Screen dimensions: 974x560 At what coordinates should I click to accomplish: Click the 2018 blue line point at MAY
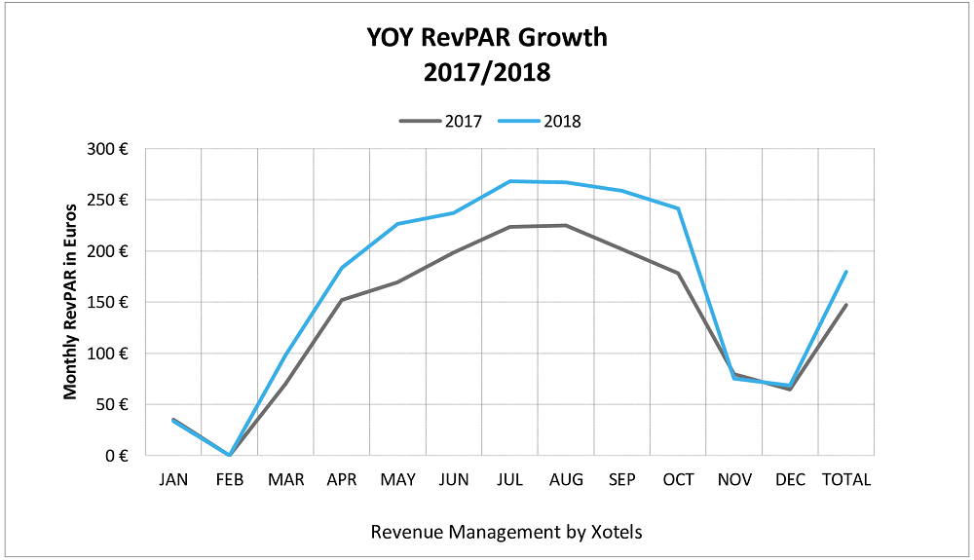(398, 224)
